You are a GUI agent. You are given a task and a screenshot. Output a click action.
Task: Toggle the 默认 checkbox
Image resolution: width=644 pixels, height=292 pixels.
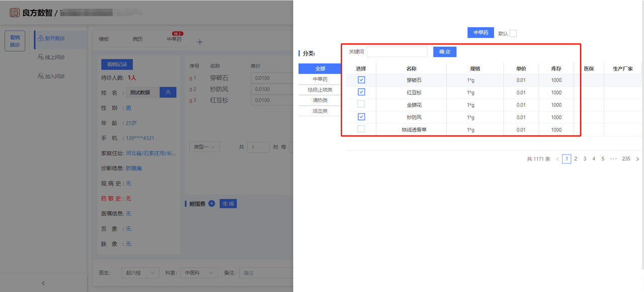point(513,33)
